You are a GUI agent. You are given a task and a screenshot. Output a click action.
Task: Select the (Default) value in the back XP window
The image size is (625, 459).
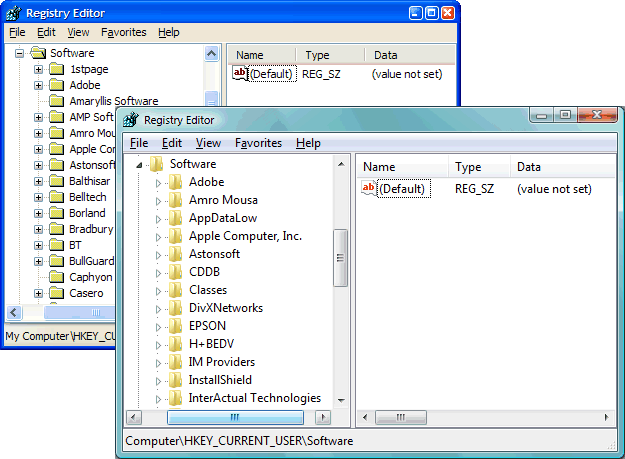[x=271, y=74]
